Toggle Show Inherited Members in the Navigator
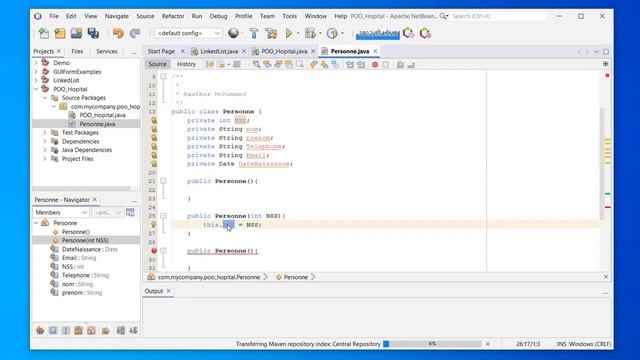Viewport: 640px width, 360px height. pos(40,330)
